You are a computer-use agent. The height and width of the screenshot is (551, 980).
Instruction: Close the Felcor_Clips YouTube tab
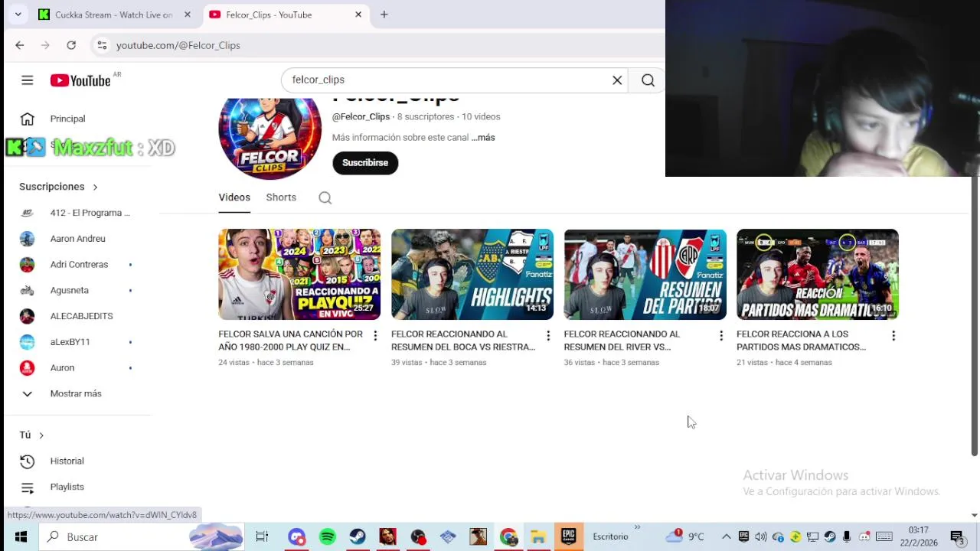(x=358, y=15)
